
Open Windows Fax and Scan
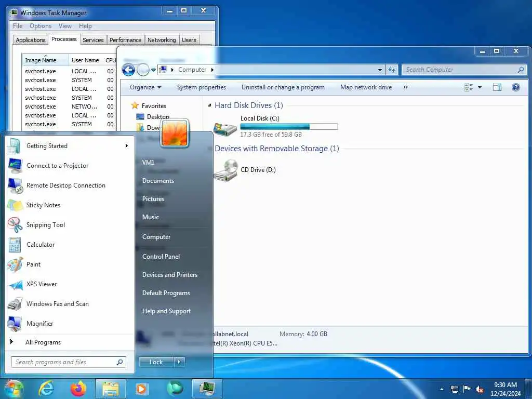[x=70, y=303]
